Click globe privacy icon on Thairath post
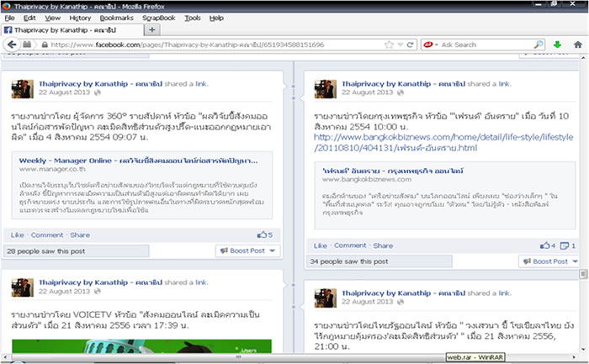This screenshot has height=364, width=589. point(401,301)
